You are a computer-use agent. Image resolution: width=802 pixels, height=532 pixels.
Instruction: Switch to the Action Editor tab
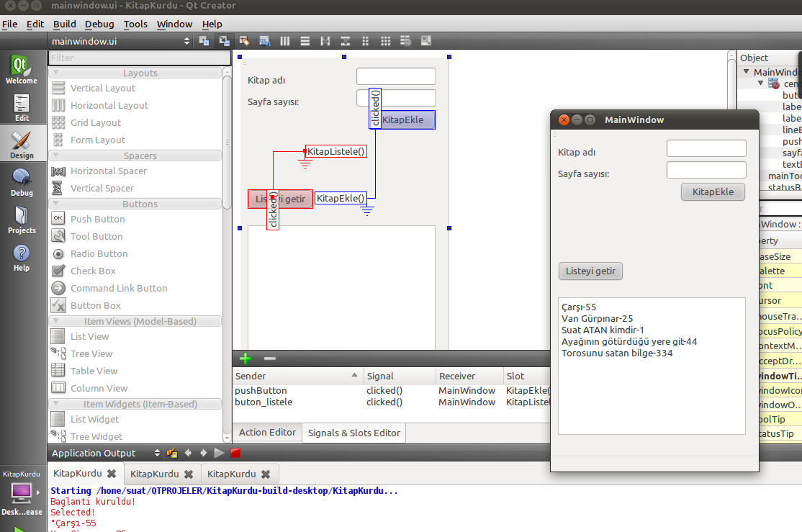click(268, 432)
